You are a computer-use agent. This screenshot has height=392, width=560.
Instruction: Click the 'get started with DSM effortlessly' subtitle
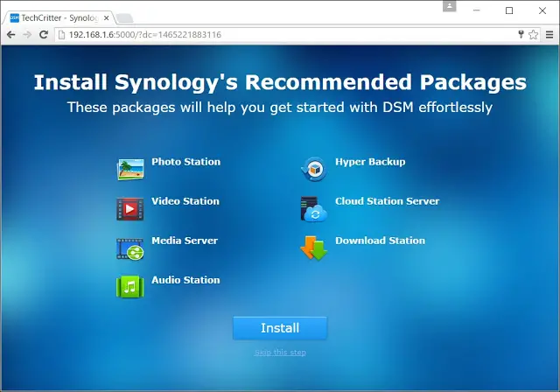tap(381, 108)
